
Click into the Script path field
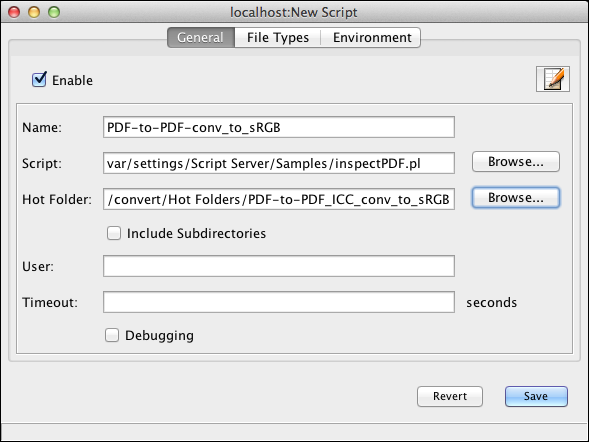[279, 163]
